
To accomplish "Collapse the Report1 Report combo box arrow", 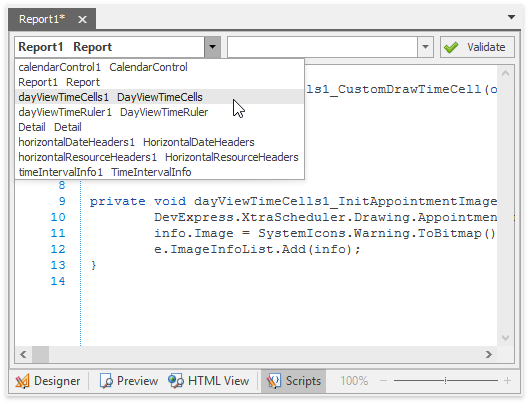I will click(x=213, y=47).
